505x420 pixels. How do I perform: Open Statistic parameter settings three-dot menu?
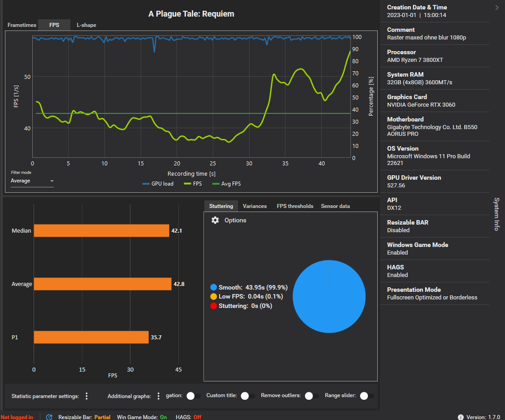click(x=86, y=396)
